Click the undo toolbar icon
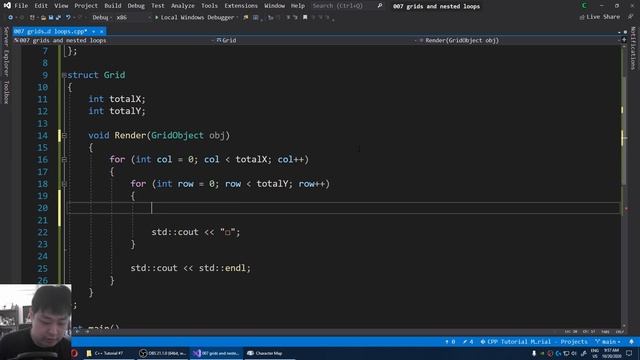This screenshot has height=360, width=640. (x=68, y=18)
